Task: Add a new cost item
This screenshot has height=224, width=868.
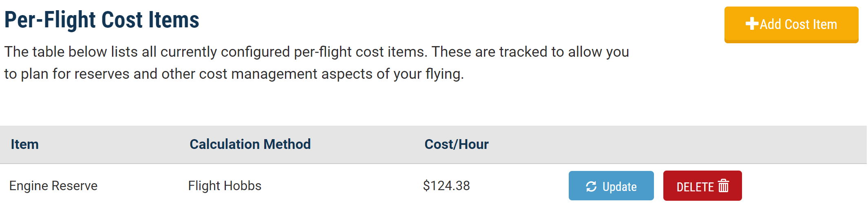Action: tap(791, 24)
